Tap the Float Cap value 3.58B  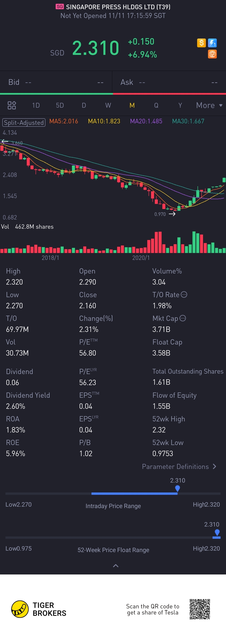[161, 353]
